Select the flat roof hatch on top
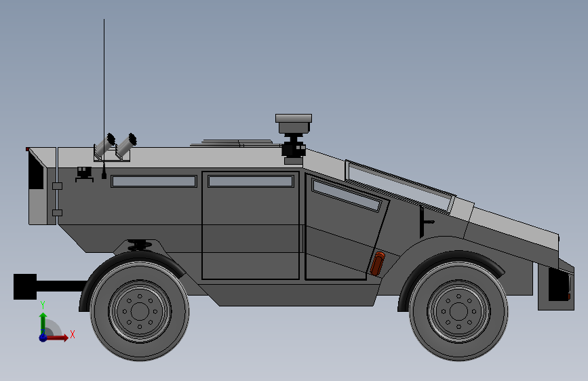This screenshot has width=588, height=381. (x=236, y=143)
